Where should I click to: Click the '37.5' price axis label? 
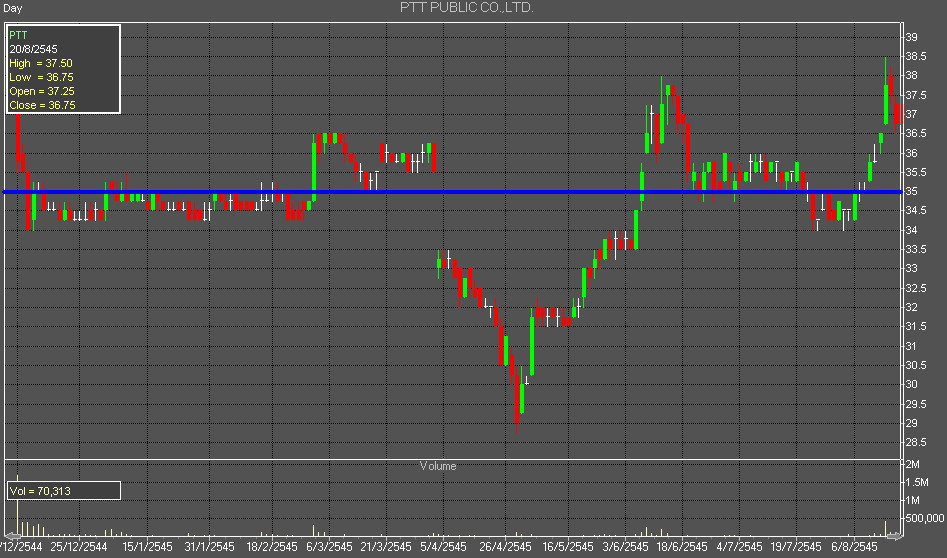click(x=916, y=95)
